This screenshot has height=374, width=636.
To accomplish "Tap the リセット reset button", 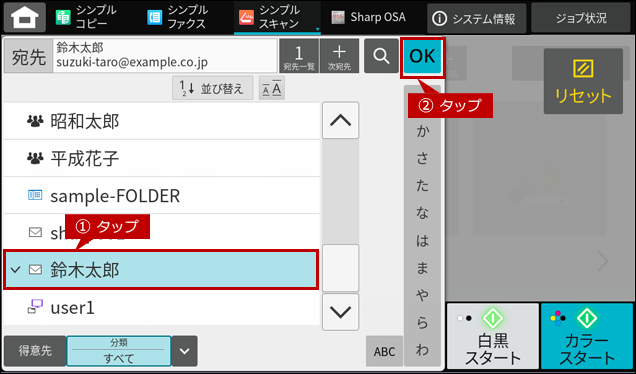I will point(583,81).
